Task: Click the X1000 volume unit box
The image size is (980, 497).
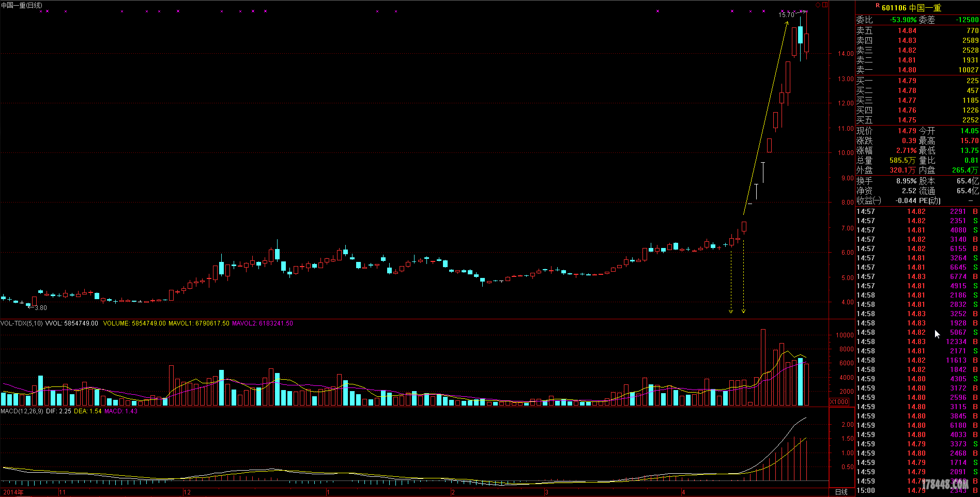Action: coord(839,402)
